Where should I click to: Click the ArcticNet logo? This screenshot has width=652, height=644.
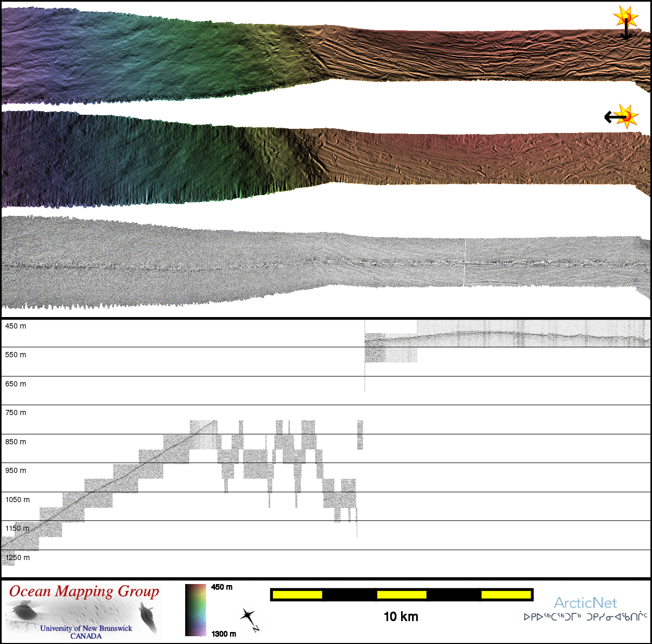(x=585, y=603)
